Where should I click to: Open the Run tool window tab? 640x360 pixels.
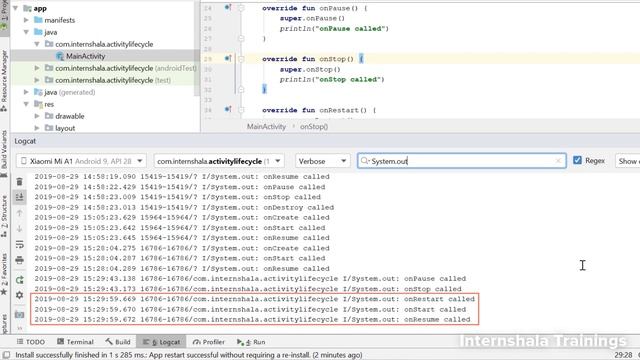(251, 342)
